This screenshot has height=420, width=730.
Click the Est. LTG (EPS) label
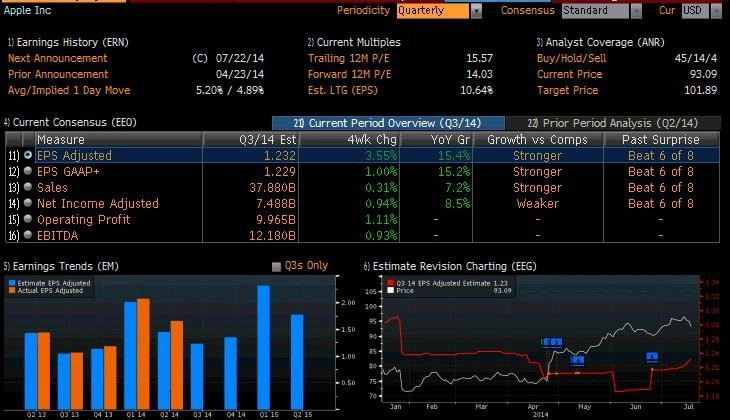point(343,90)
